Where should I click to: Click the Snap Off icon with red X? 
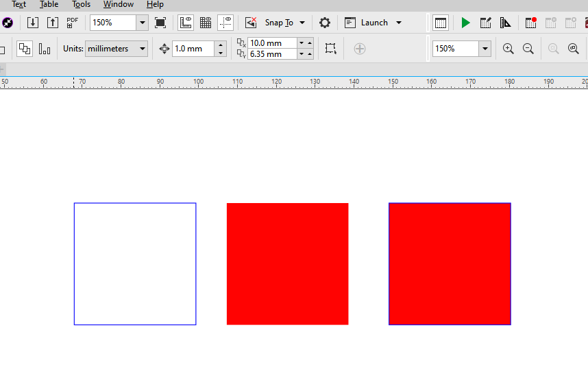coord(251,23)
